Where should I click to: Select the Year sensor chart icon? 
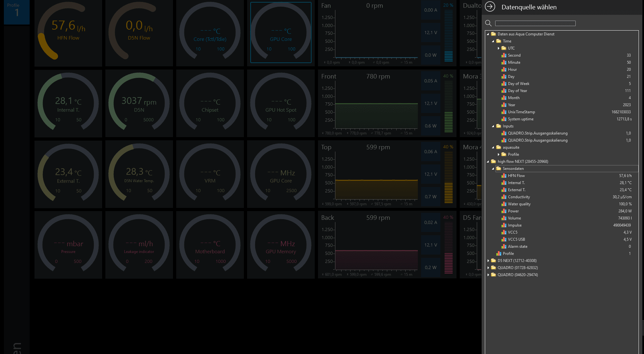coord(504,105)
